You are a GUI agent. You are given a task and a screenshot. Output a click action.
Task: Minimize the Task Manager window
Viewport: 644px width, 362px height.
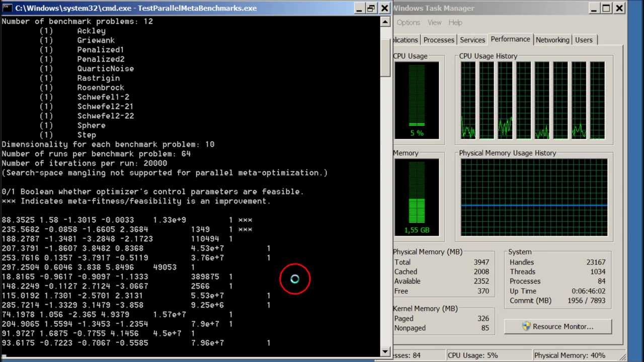click(594, 8)
